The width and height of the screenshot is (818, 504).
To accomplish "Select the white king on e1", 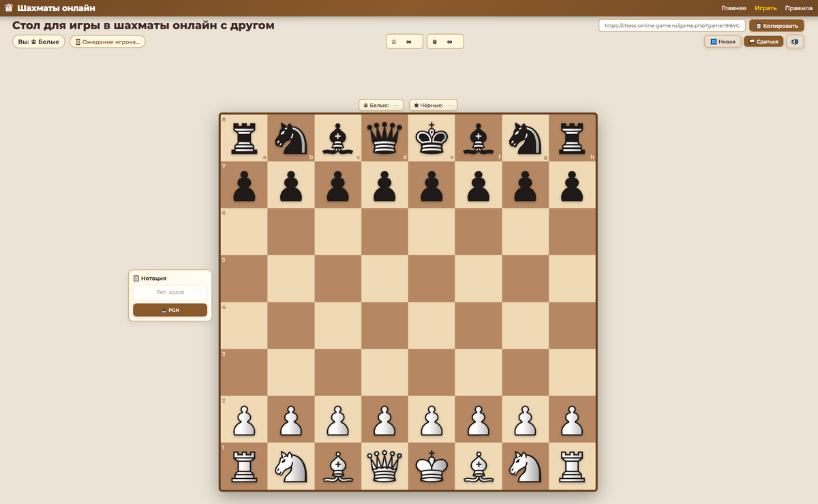I will 432,466.
